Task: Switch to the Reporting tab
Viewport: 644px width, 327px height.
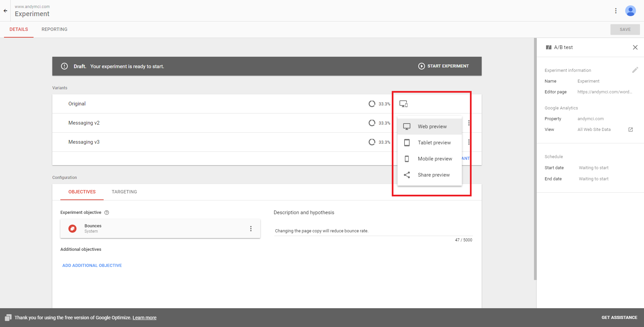Action: 54,30
